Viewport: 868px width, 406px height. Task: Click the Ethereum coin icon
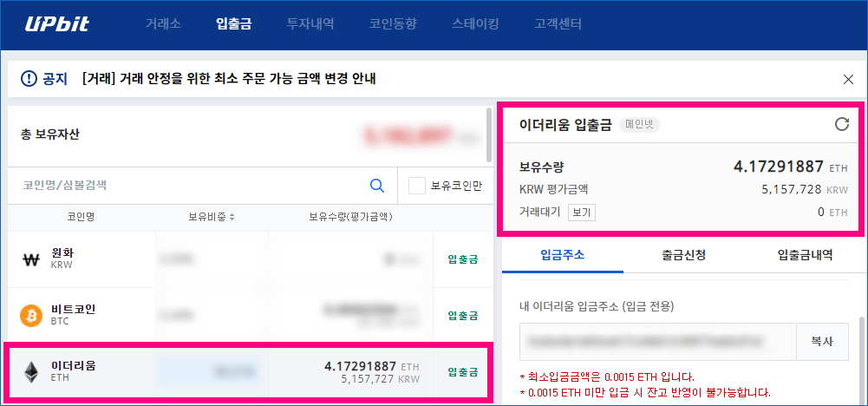[31, 371]
